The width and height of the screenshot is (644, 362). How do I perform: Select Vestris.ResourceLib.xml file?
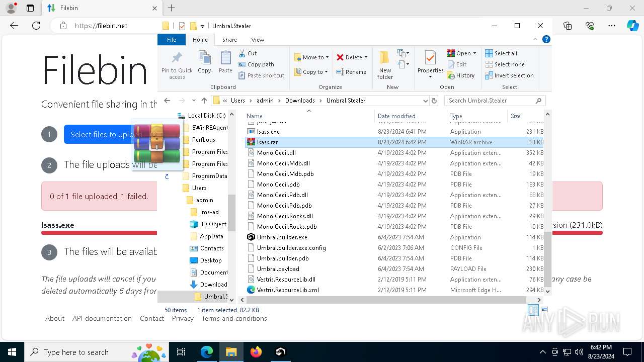point(288,290)
